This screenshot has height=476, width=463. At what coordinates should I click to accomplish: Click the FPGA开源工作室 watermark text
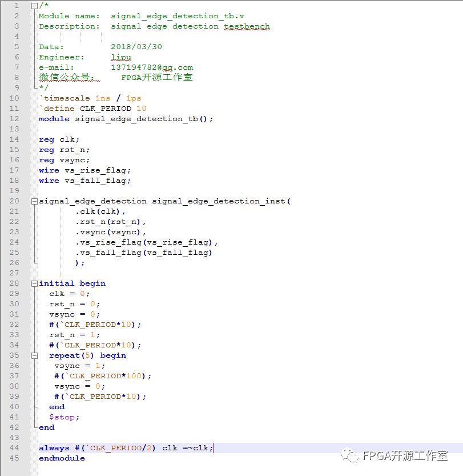[405, 456]
